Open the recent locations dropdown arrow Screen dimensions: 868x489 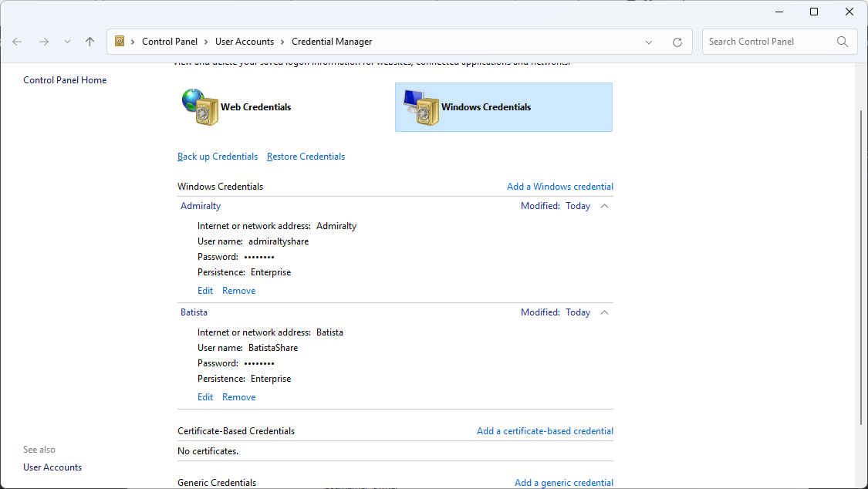67,42
